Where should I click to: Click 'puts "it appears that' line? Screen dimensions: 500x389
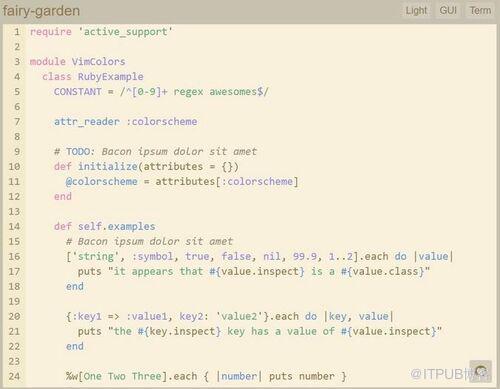(254, 271)
